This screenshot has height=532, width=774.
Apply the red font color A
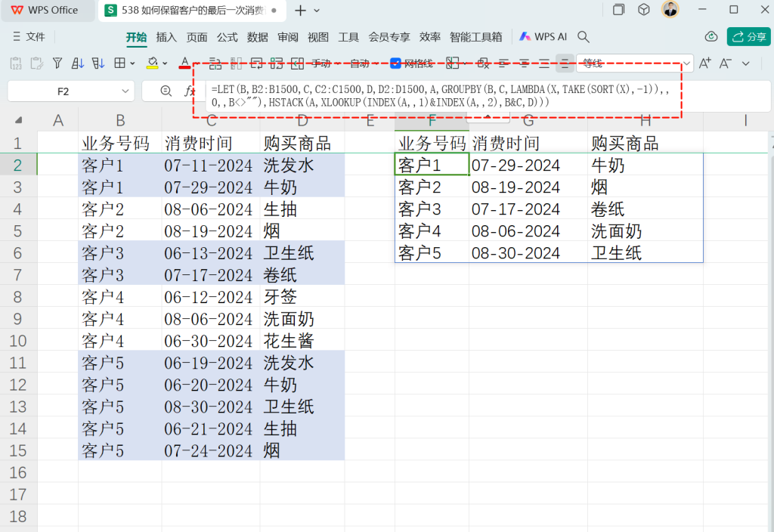(x=184, y=63)
